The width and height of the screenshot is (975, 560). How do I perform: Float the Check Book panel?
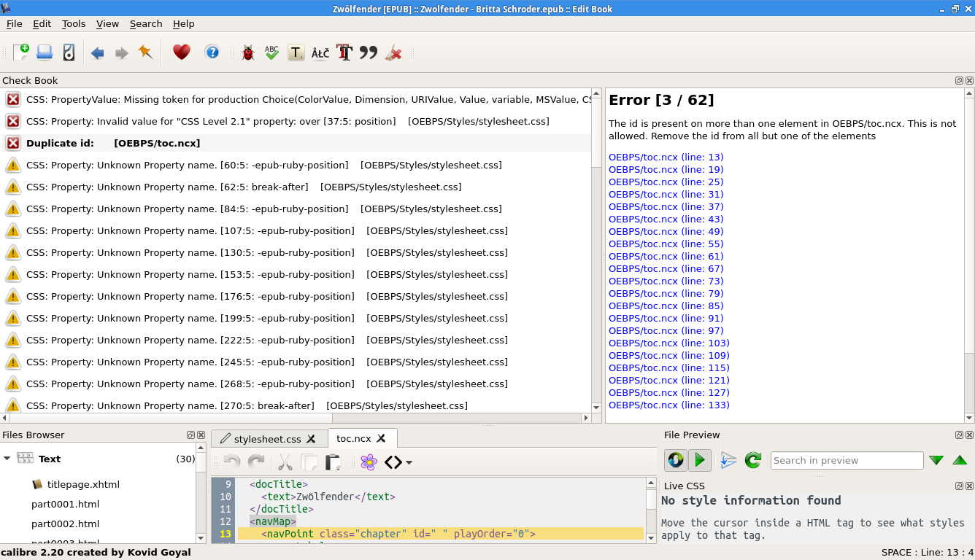[959, 80]
